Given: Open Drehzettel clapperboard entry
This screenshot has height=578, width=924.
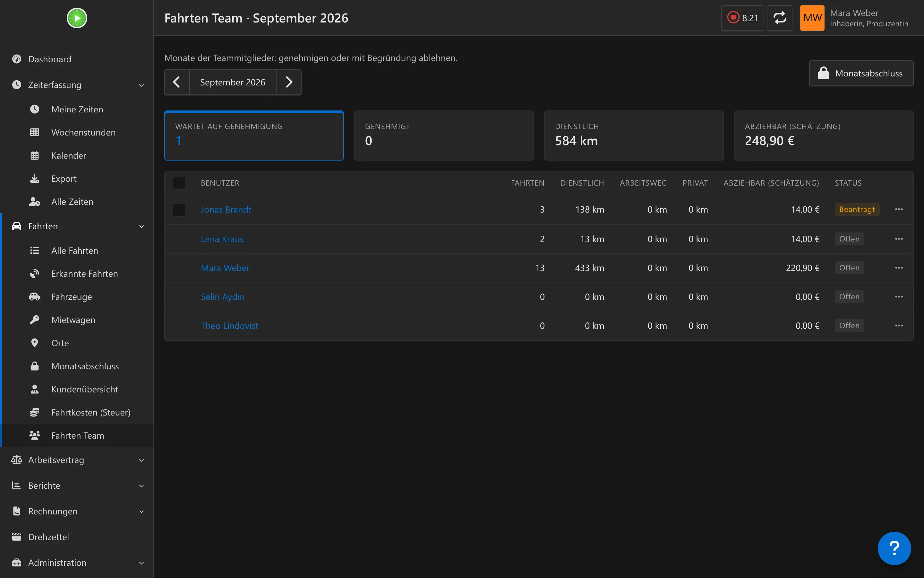Looking at the screenshot, I should (77, 537).
